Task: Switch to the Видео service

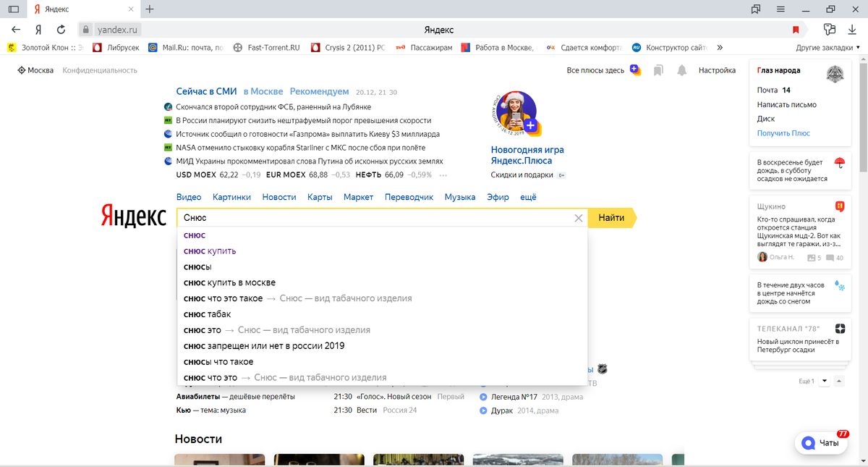Action: [189, 197]
